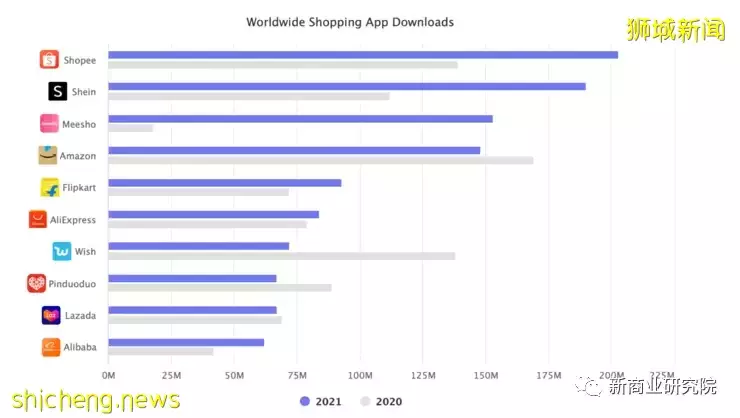Select Amazon's 2020 gray bar
This screenshot has height=418, width=740.
320,160
